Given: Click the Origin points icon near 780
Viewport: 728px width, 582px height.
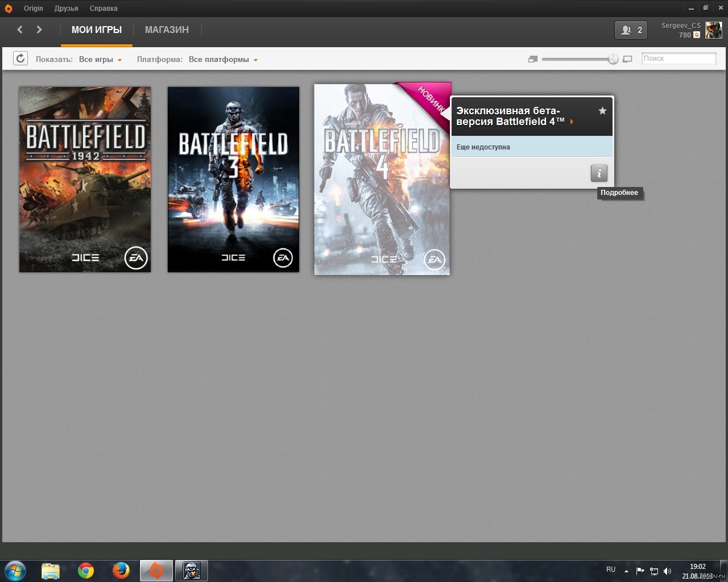Looking at the screenshot, I should click(697, 35).
